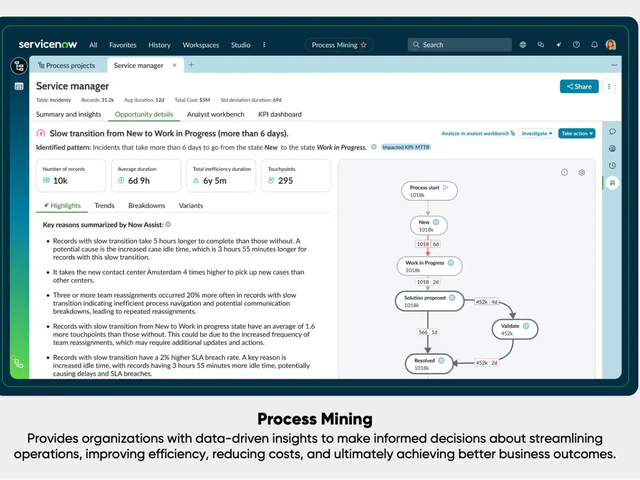This screenshot has height=480, width=640.
Task: Click the highlighted bottom right sidebar icon
Action: pos(612,183)
